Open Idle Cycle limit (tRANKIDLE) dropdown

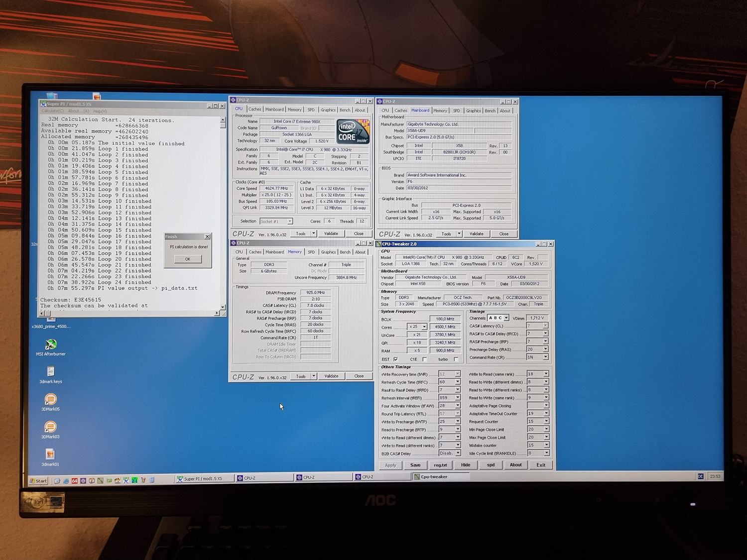(x=546, y=453)
